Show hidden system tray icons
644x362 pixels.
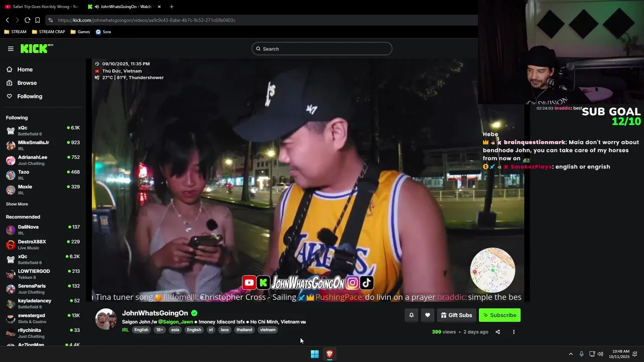571,354
